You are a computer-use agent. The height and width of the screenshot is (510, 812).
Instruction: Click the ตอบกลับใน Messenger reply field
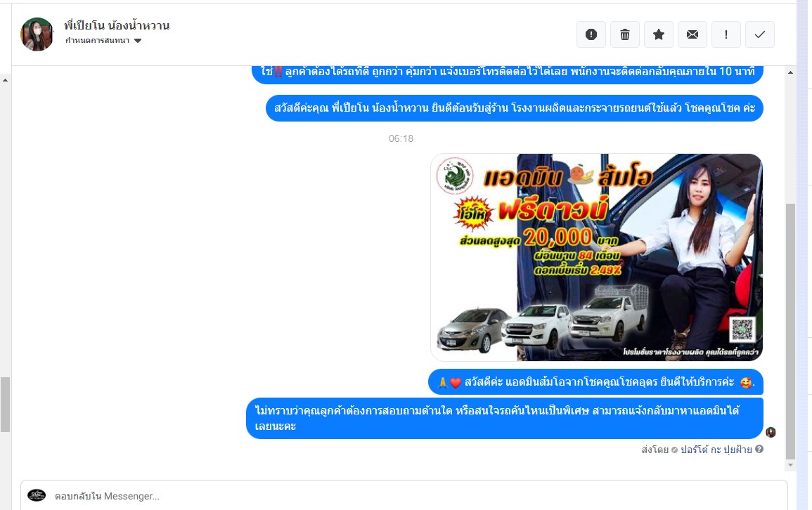click(404, 495)
